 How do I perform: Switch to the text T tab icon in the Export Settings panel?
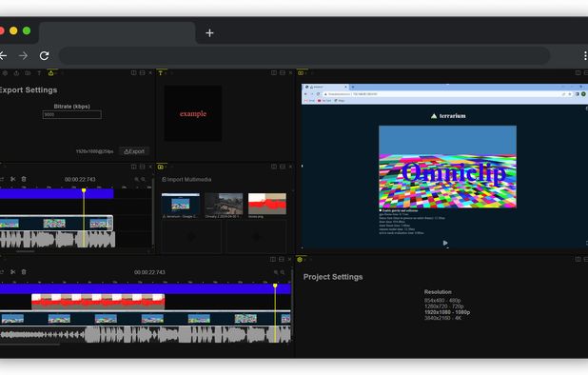pos(39,73)
